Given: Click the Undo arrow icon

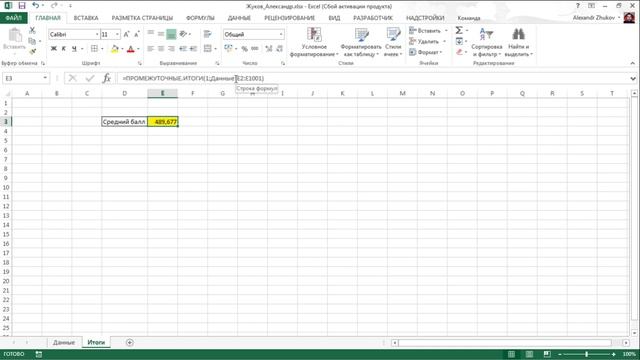Looking at the screenshot, I should [36, 6].
